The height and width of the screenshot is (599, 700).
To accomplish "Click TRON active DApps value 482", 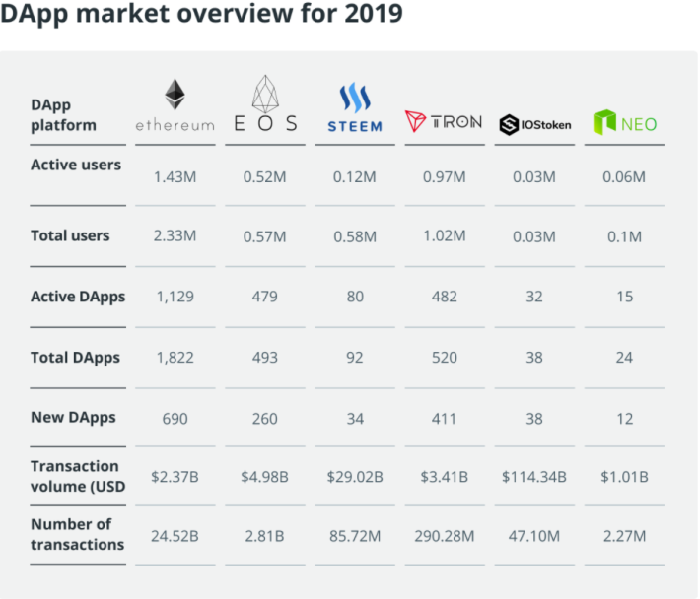I will [445, 297].
